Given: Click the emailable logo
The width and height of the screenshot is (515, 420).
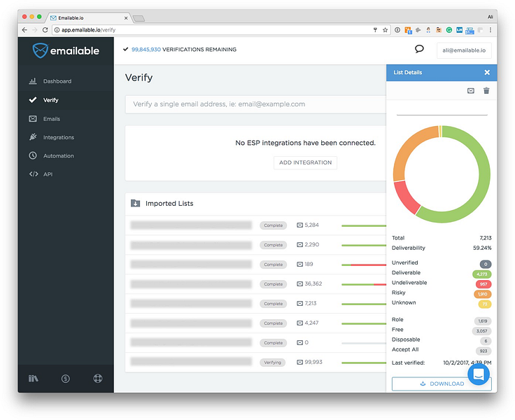Looking at the screenshot, I should [x=66, y=50].
